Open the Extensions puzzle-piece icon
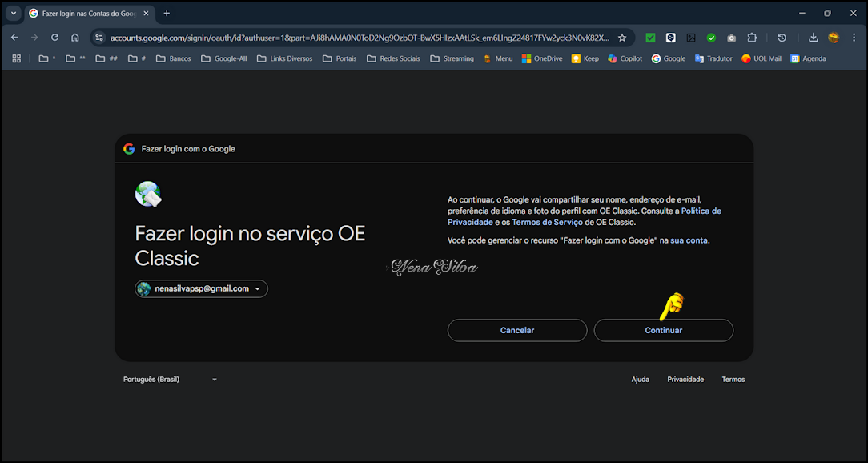 point(752,38)
